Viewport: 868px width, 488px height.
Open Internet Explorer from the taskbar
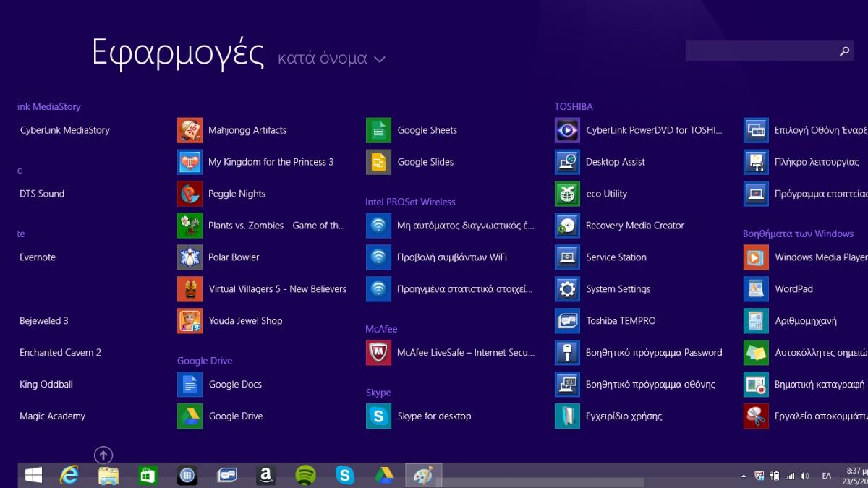coord(69,475)
